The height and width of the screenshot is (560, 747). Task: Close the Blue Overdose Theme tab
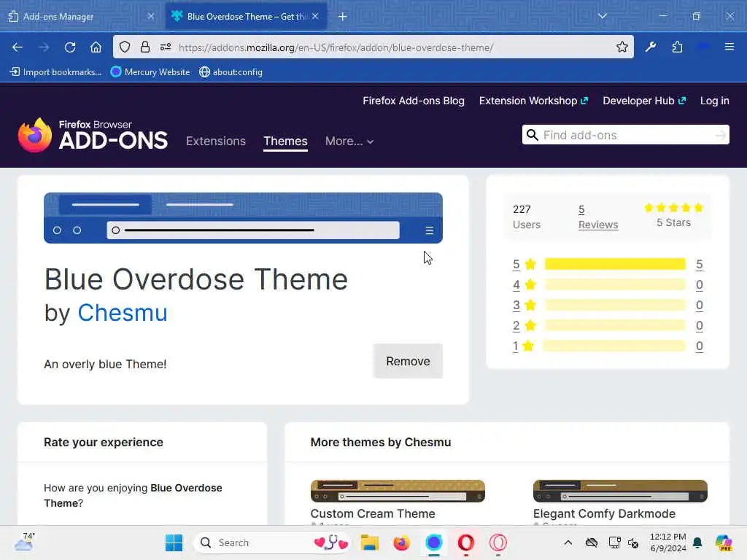(x=315, y=16)
